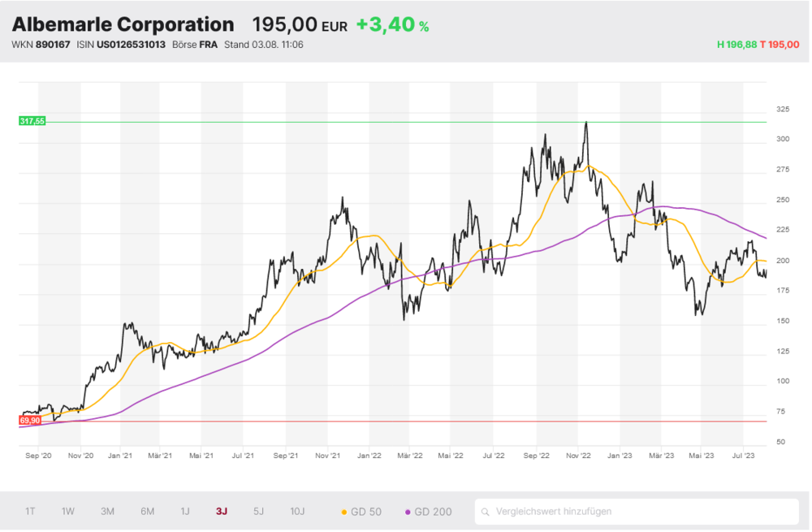This screenshot has height=532, width=812.
Task: Toggle the GD 50 moving average
Action: click(361, 512)
